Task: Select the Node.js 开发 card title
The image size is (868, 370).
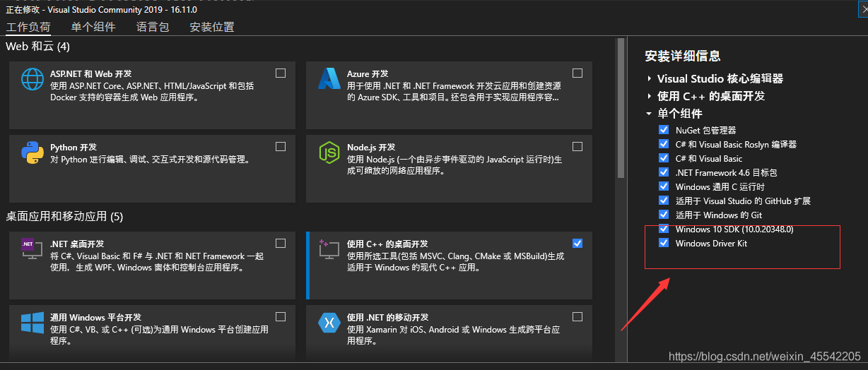Action: point(371,148)
